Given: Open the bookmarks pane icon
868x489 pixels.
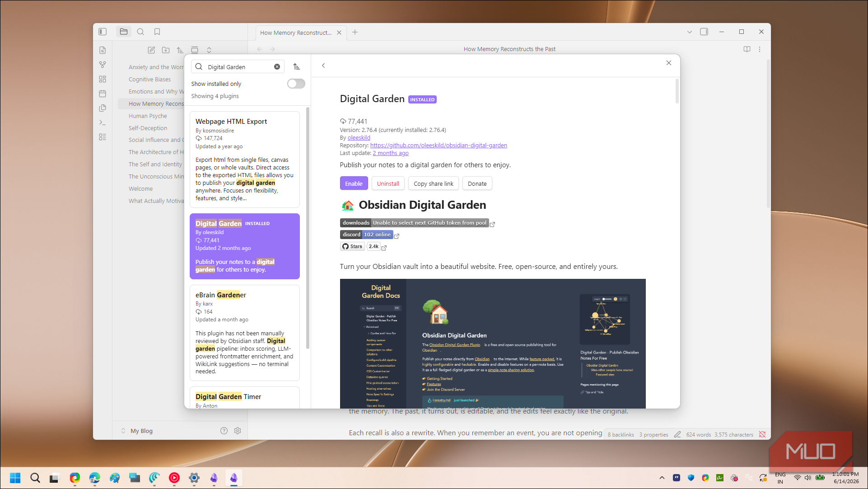Looking at the screenshot, I should pos(157,32).
